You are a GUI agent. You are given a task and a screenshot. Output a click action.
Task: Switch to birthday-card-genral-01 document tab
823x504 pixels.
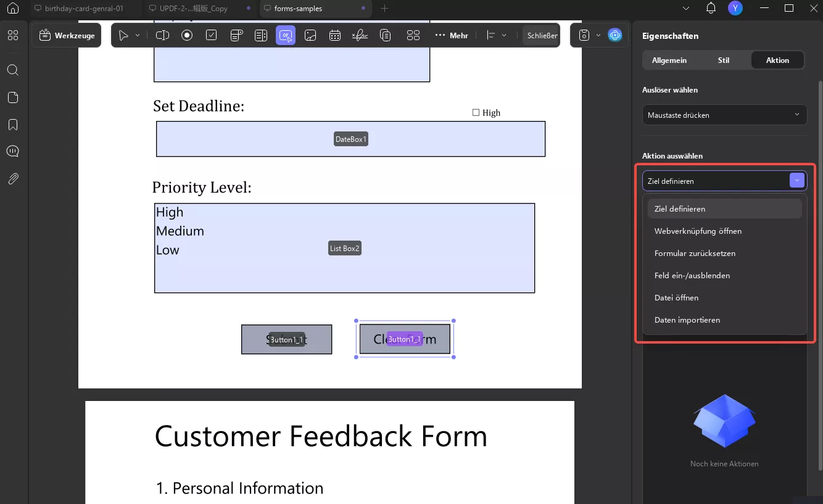pos(85,9)
